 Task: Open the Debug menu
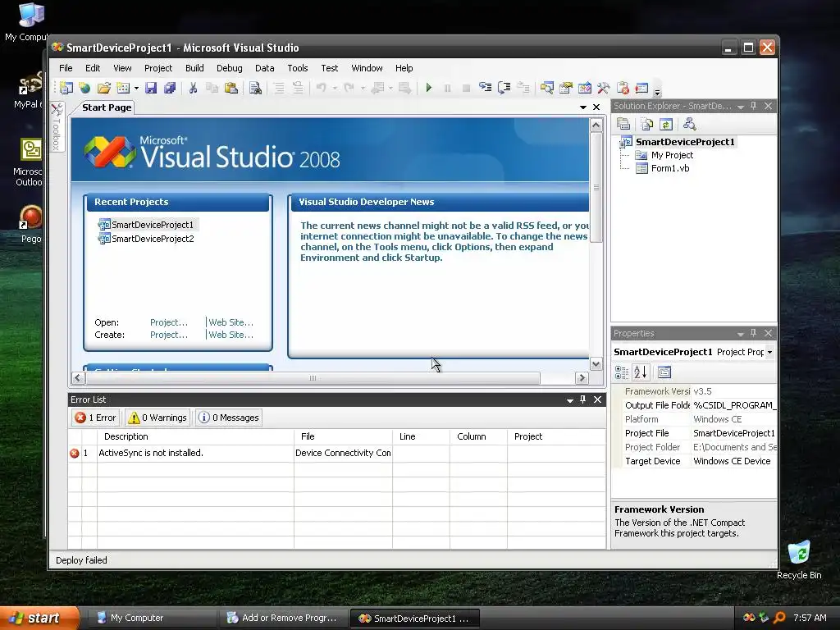(230, 68)
